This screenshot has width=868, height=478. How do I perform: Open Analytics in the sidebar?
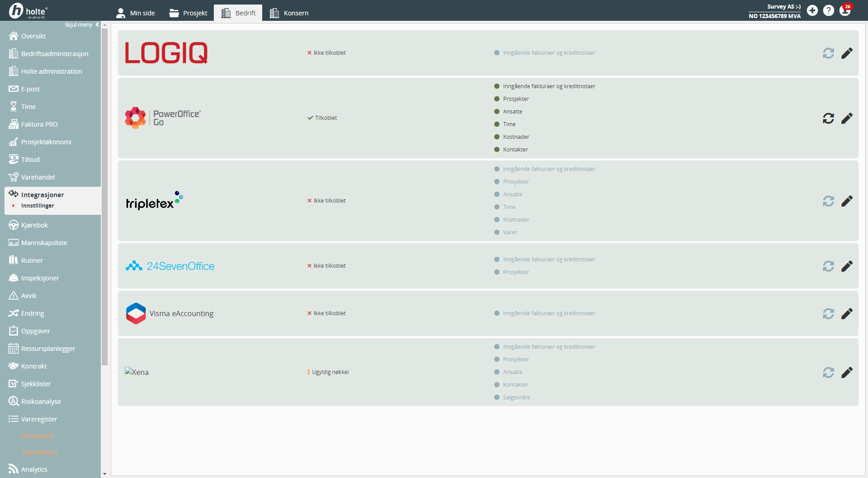pyautogui.click(x=34, y=469)
